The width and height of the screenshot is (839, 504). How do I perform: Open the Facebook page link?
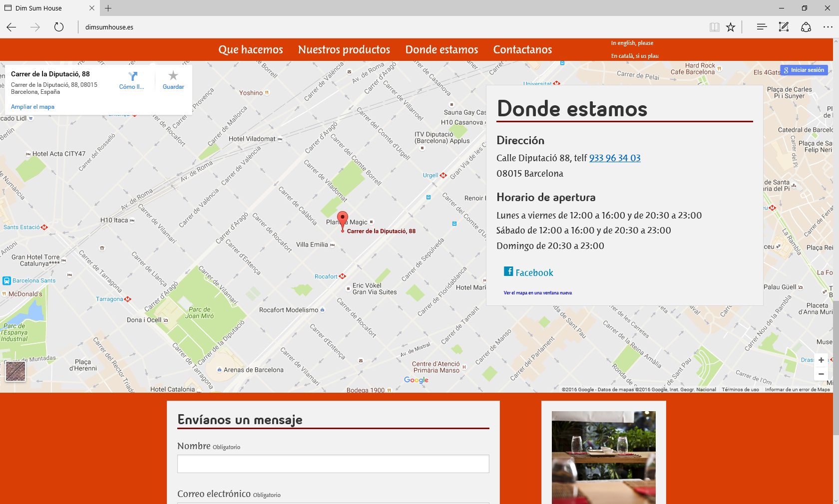(x=528, y=272)
